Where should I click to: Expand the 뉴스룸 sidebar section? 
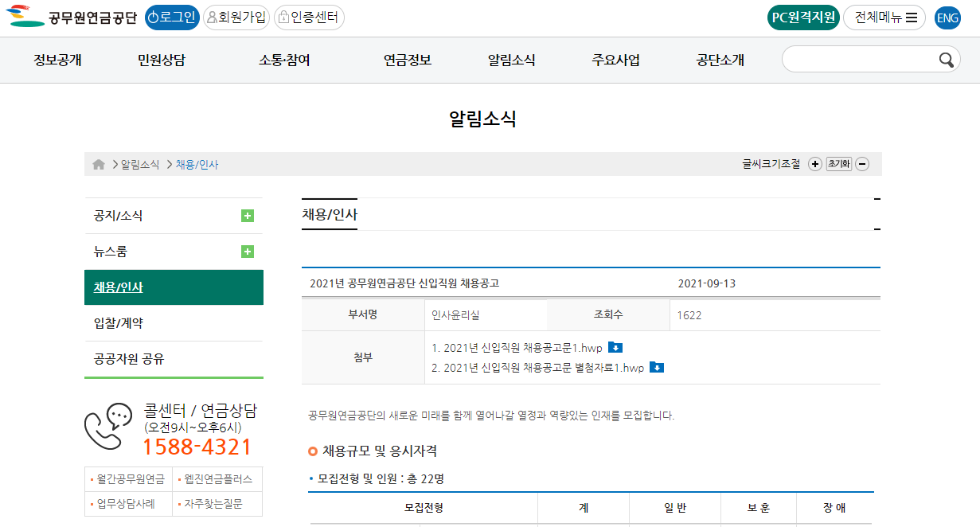pos(249,251)
